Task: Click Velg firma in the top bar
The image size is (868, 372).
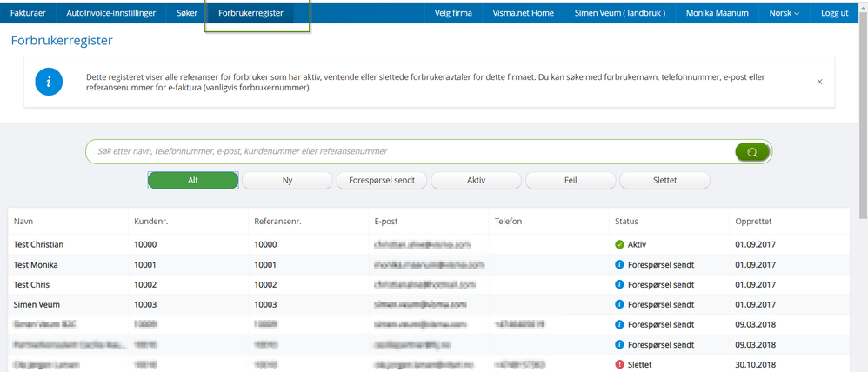Action: [453, 13]
